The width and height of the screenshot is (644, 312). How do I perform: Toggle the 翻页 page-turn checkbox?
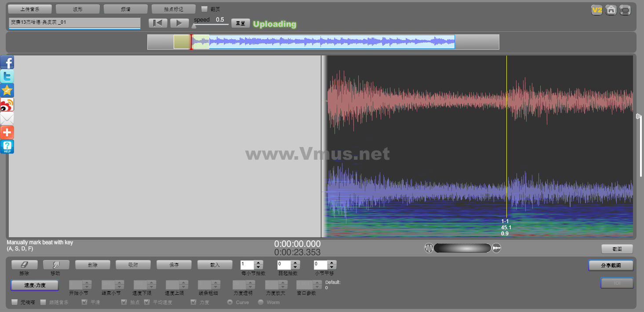point(204,9)
